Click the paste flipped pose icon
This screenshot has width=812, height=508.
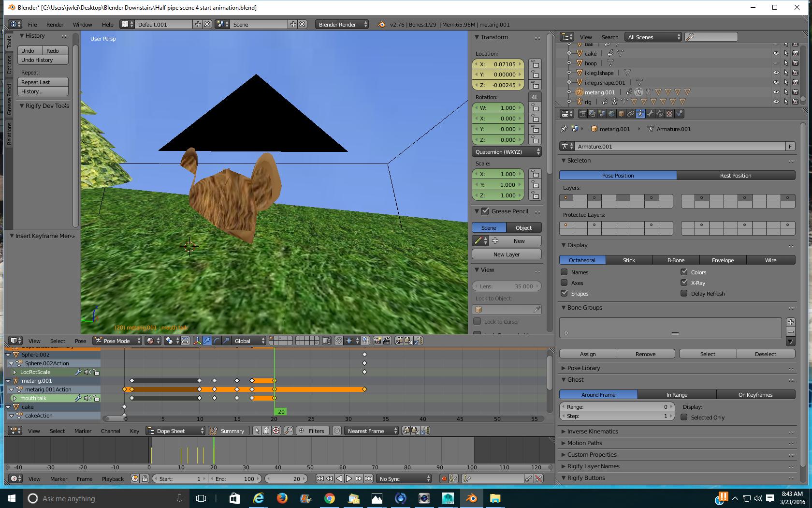click(x=418, y=341)
